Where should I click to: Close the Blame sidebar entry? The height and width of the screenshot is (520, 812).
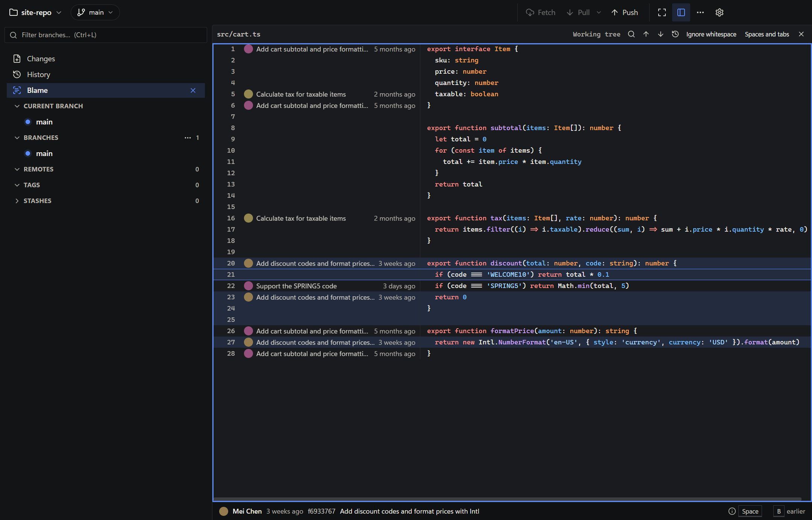(x=193, y=90)
